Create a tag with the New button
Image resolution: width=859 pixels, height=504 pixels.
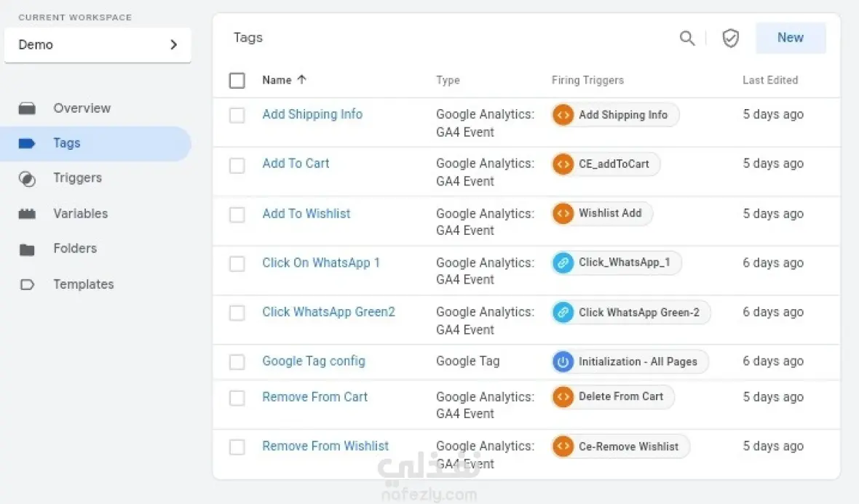click(791, 38)
